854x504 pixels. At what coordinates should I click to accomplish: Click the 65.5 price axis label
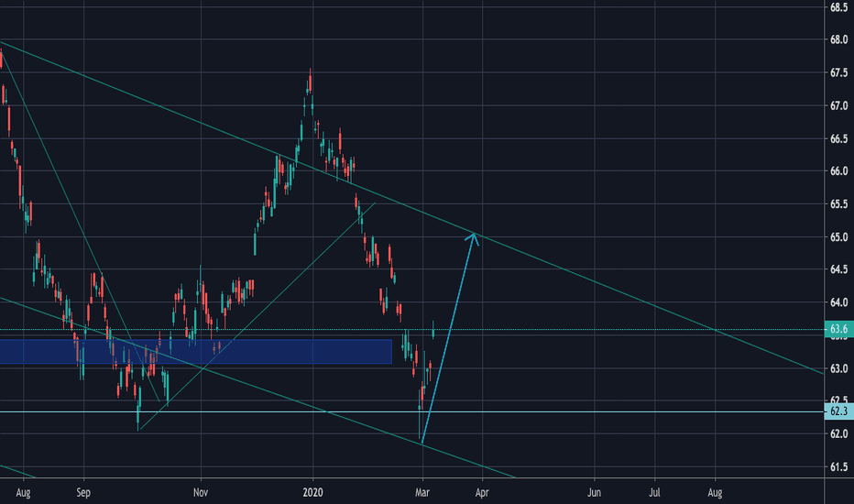[838, 203]
